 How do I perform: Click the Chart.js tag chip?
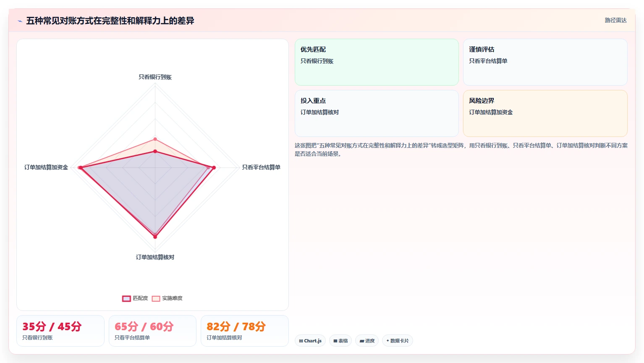tap(310, 341)
